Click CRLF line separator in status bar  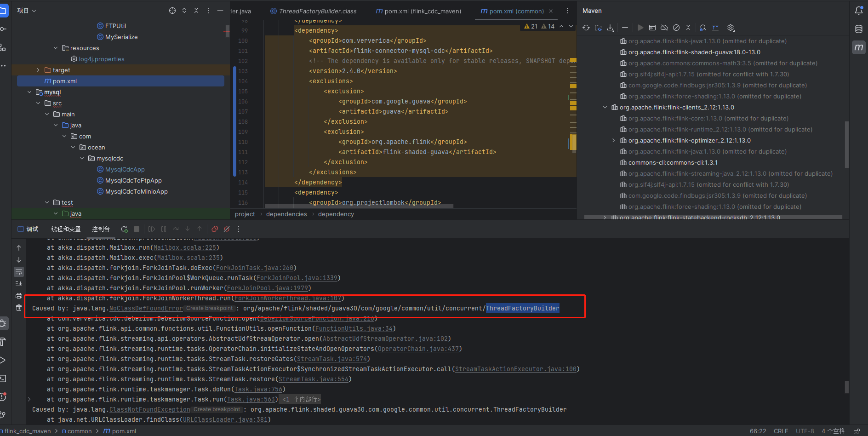[781, 431]
